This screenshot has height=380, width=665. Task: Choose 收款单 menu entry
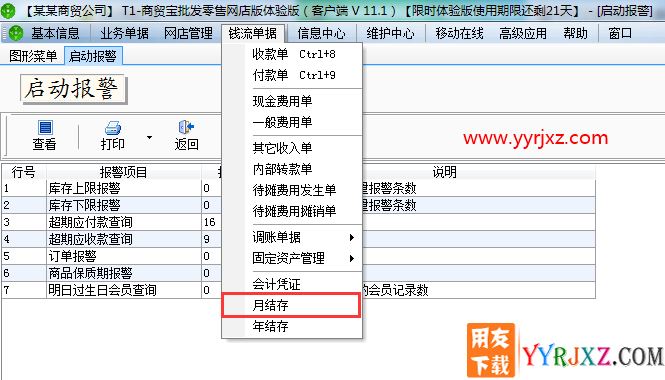click(293, 54)
